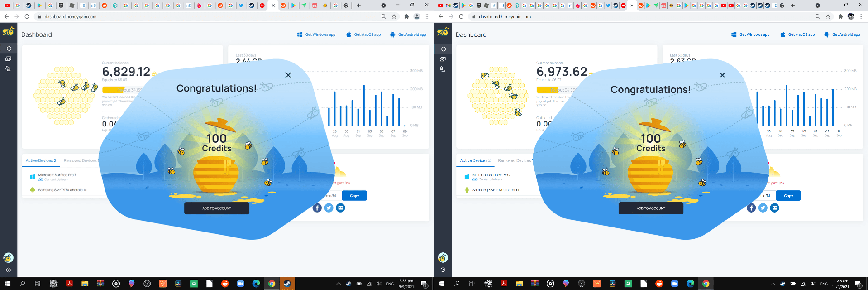The width and height of the screenshot is (868, 290).
Task: Click the round bee avatar at the bottom of the right sidebar
Action: click(x=443, y=258)
